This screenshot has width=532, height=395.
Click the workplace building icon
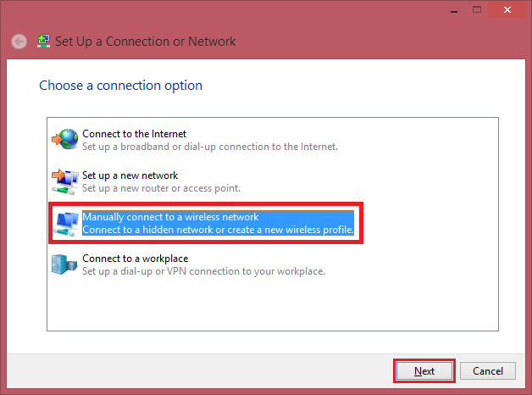tap(65, 264)
